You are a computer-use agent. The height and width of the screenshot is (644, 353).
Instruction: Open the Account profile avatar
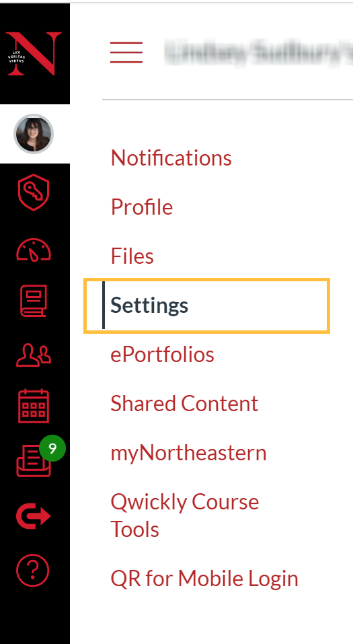[x=34, y=134]
